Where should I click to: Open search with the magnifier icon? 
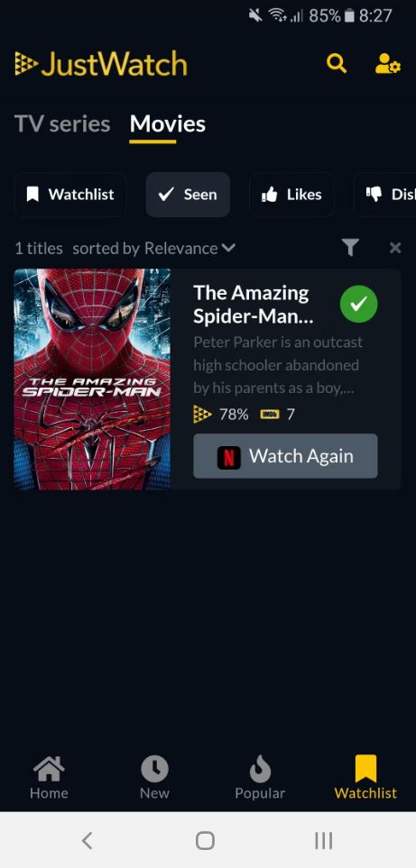(337, 64)
